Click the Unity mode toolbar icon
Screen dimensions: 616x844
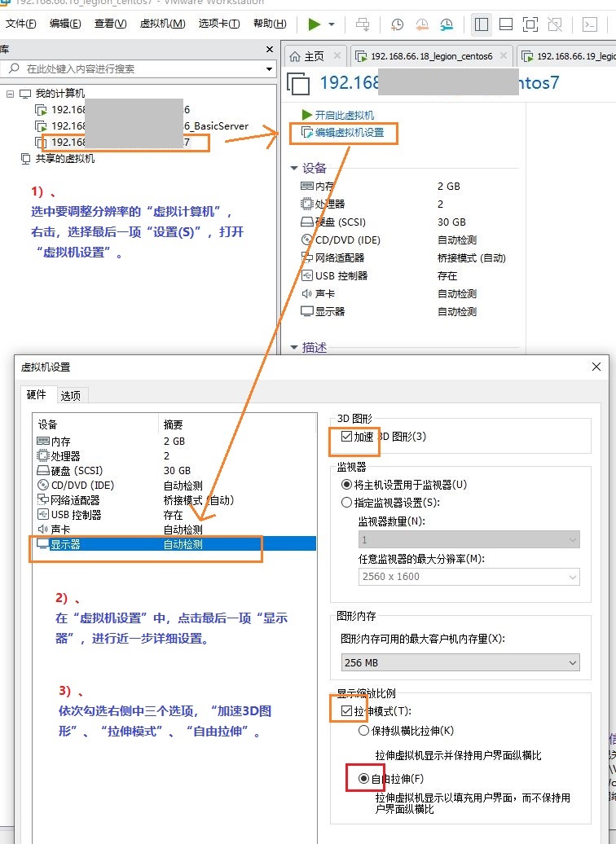555,24
